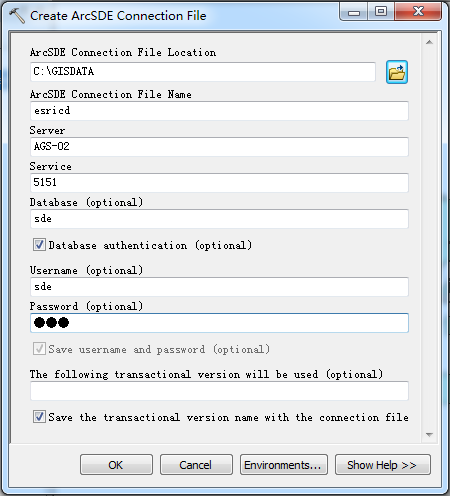
Task: Click the scrollbar down arrow
Action: coord(429,435)
